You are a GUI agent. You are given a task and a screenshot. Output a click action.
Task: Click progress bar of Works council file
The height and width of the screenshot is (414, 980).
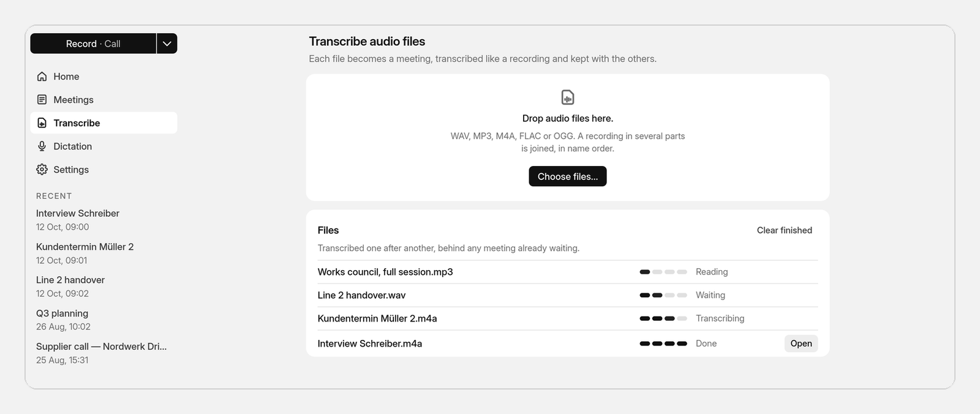point(663,272)
